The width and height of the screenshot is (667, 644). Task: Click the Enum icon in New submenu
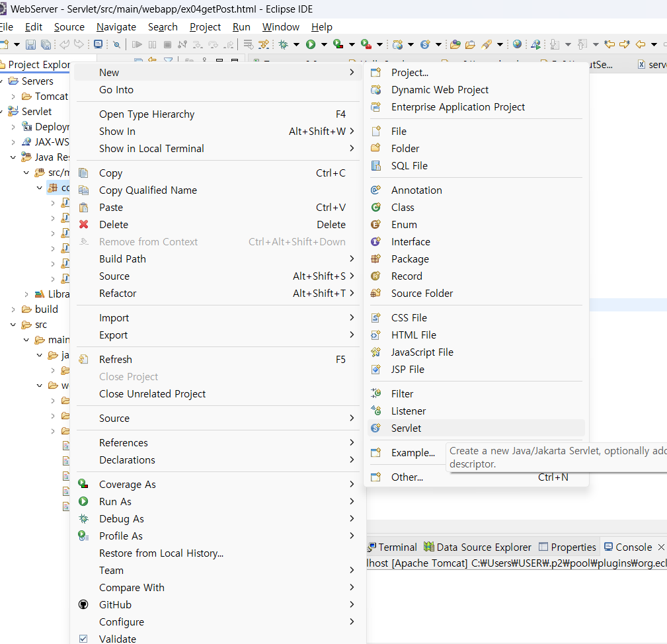tap(375, 224)
